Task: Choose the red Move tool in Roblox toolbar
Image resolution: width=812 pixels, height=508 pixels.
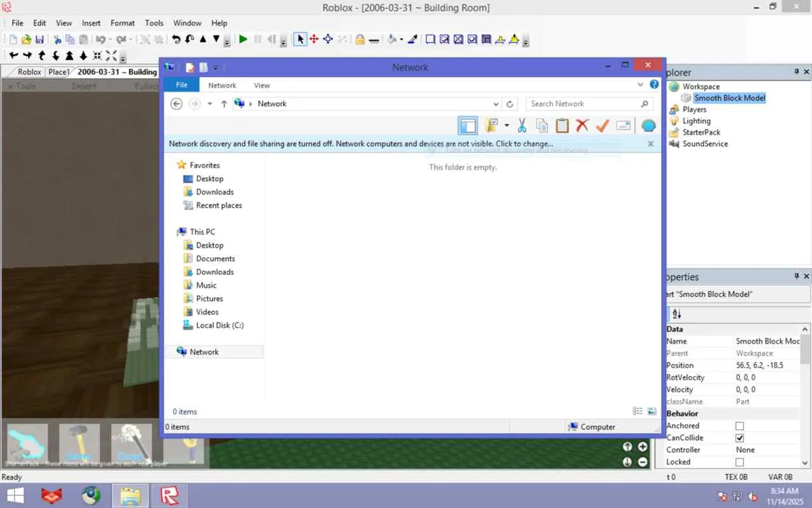Action: coord(314,39)
